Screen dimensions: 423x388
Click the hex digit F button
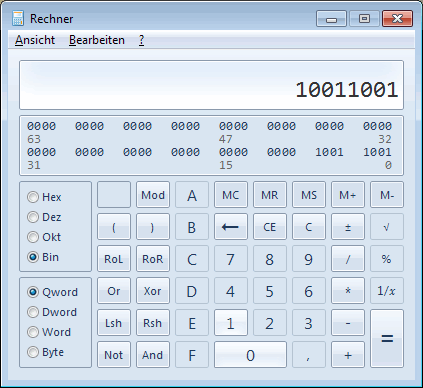pos(192,355)
